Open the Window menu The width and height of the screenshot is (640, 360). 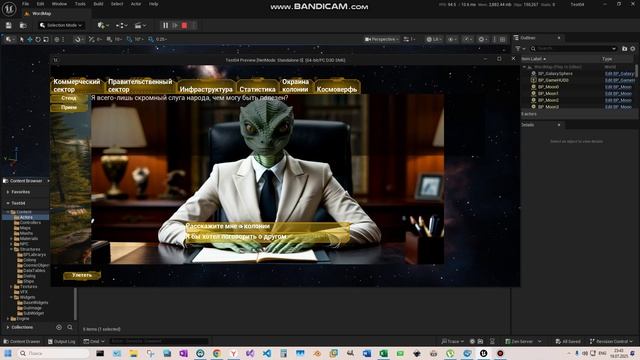click(x=59, y=4)
